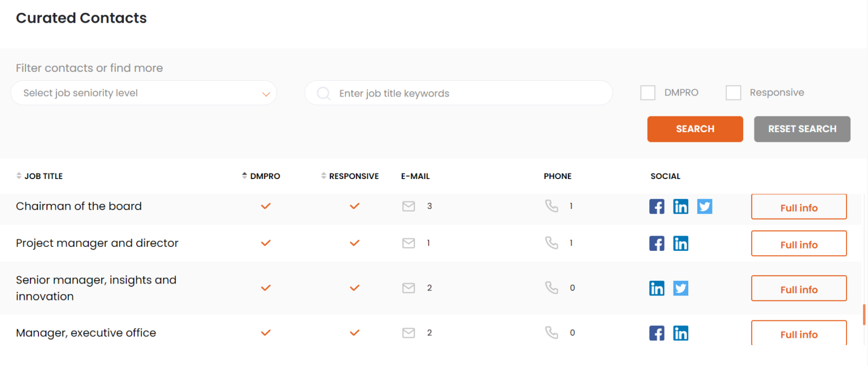Open the Twitter profile for Chairman of the board
The image size is (868, 366).
(x=704, y=206)
